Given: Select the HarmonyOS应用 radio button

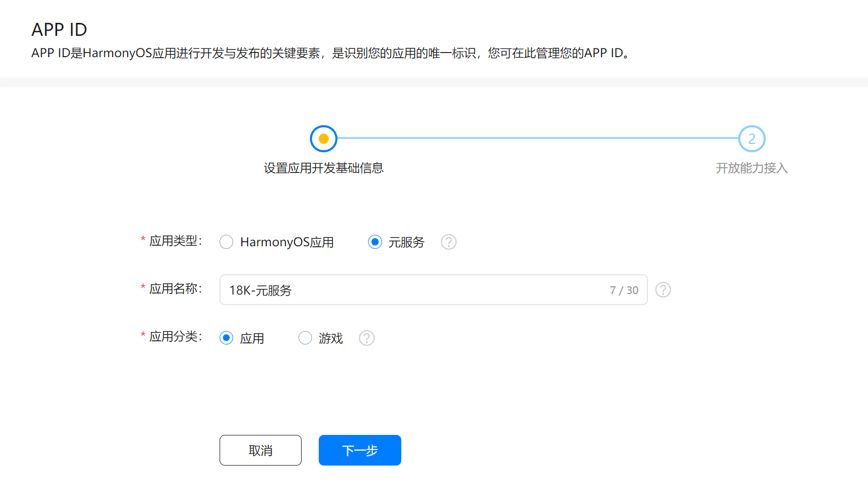Looking at the screenshot, I should (x=226, y=242).
